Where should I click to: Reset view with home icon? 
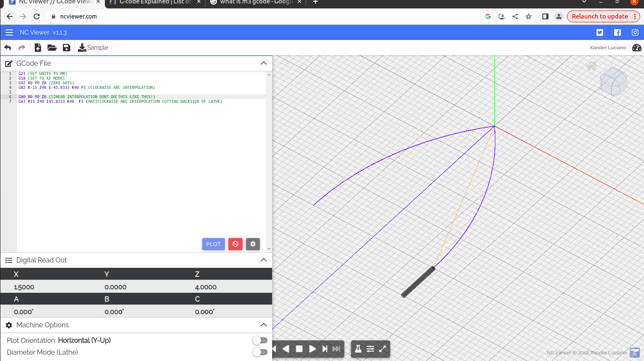(x=592, y=66)
